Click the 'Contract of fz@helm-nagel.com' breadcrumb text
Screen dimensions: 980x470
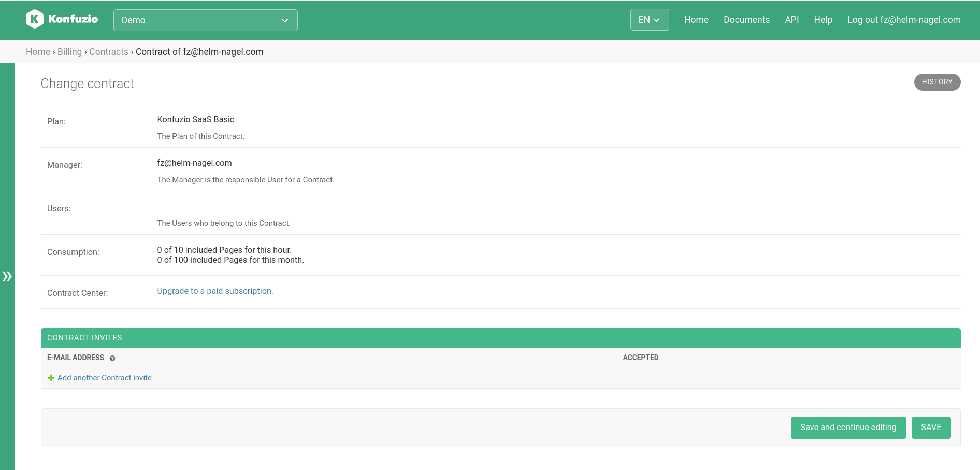coord(199,52)
